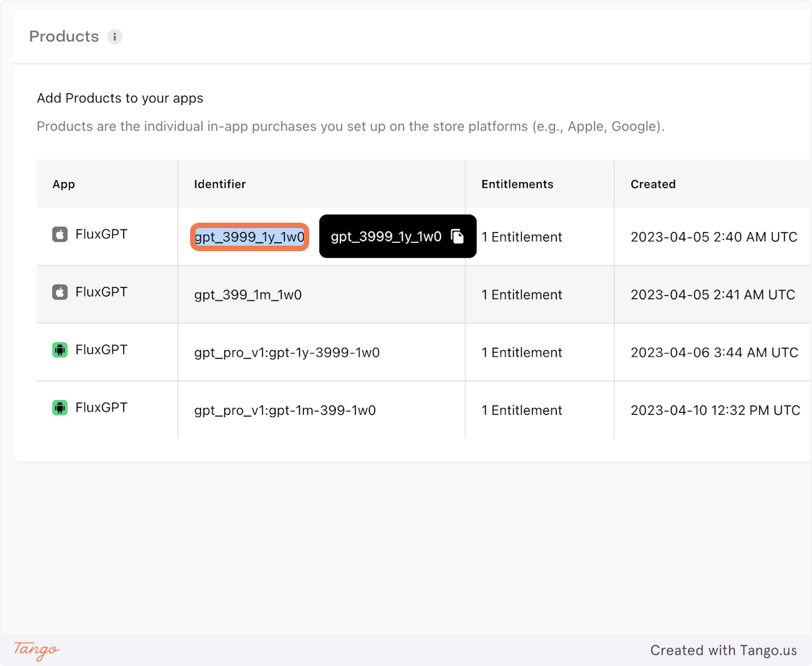
Task: Click the Created with Tango.us text
Action: (x=723, y=650)
